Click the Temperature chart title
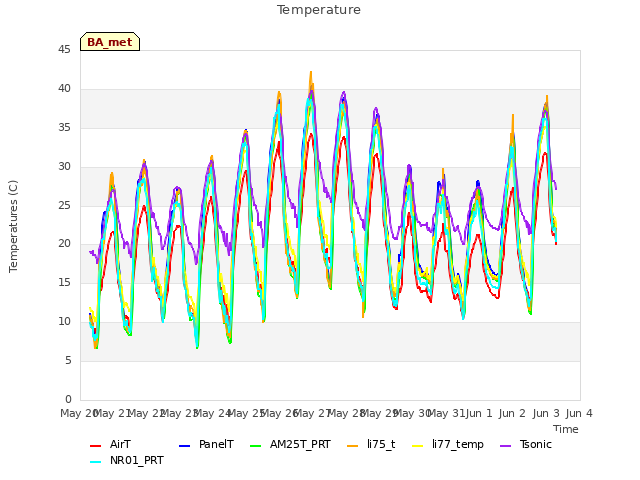This screenshot has height=480, width=640. [319, 10]
